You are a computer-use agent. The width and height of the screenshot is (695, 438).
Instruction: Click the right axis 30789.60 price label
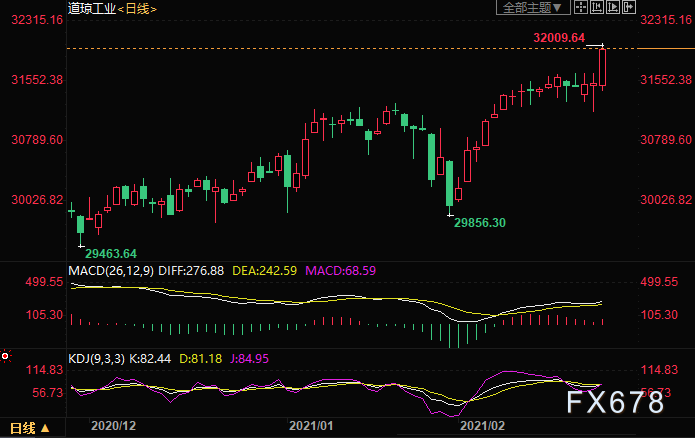coord(666,140)
